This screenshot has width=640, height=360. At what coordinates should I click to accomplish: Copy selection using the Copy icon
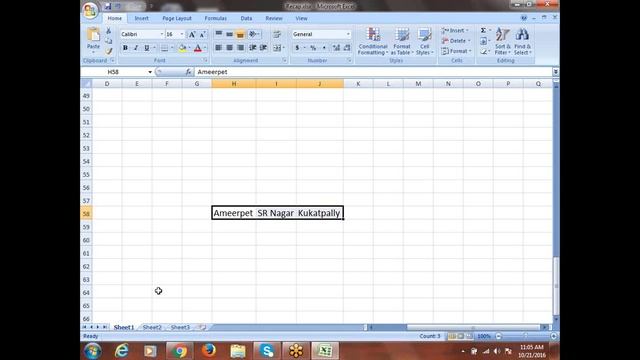[x=109, y=41]
